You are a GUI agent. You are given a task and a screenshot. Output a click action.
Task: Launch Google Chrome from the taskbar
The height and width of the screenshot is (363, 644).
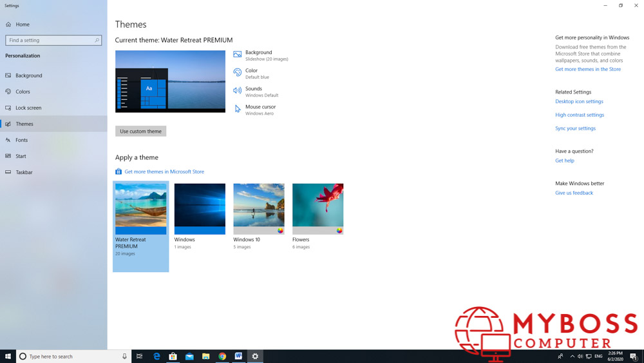pyautogui.click(x=222, y=356)
